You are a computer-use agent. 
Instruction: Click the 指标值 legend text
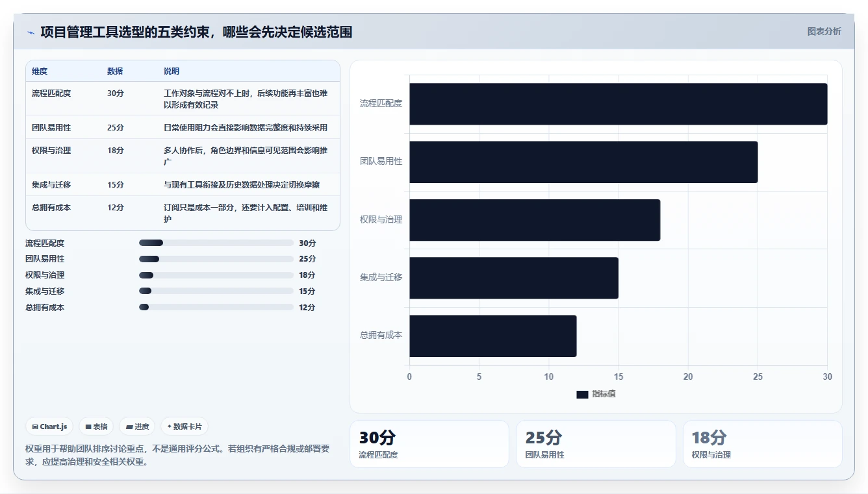[x=604, y=394]
